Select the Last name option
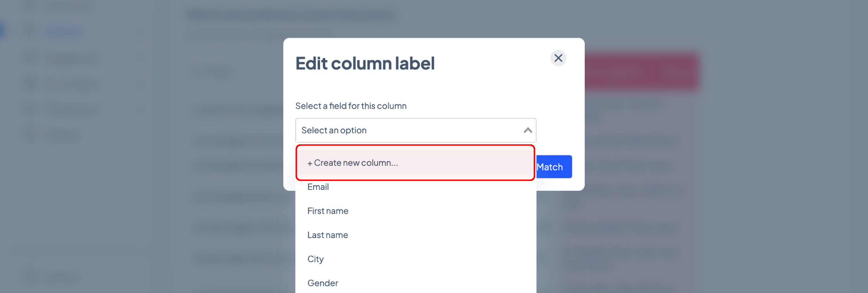Screen dimensions: 868x293 point(327,235)
